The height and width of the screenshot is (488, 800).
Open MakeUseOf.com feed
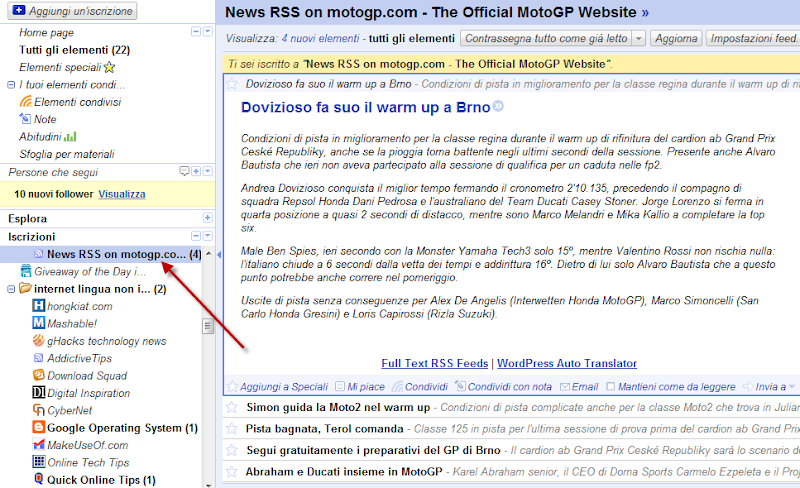[81, 445]
